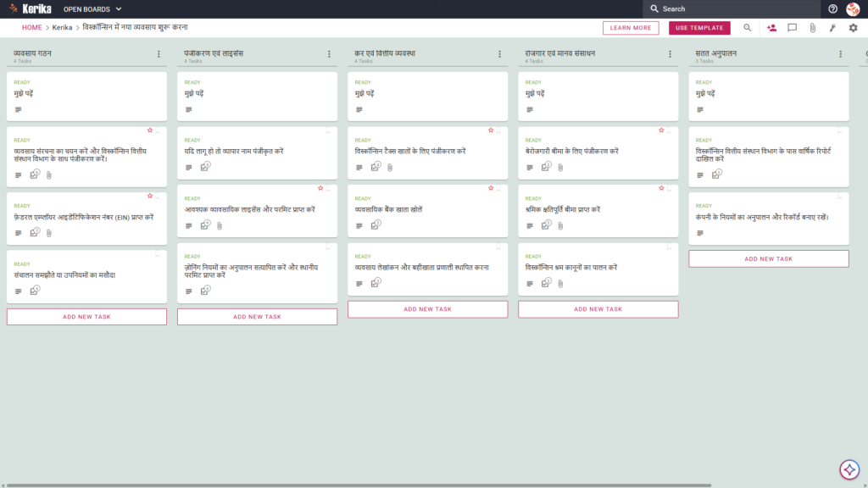Open board attachments paperclip icon
Image resolution: width=868 pixels, height=488 pixels.
[813, 28]
